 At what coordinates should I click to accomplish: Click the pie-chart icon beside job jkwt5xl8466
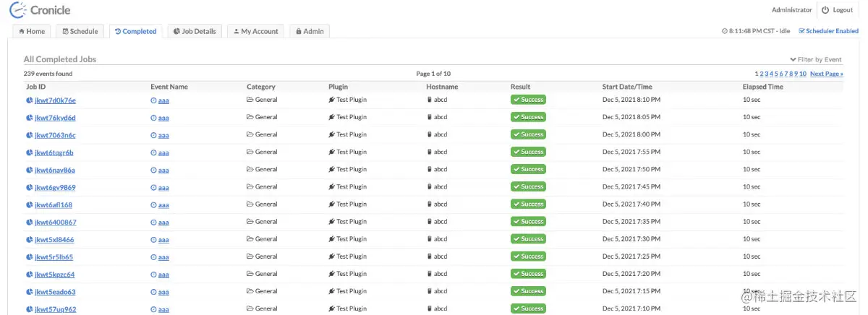pyautogui.click(x=30, y=239)
